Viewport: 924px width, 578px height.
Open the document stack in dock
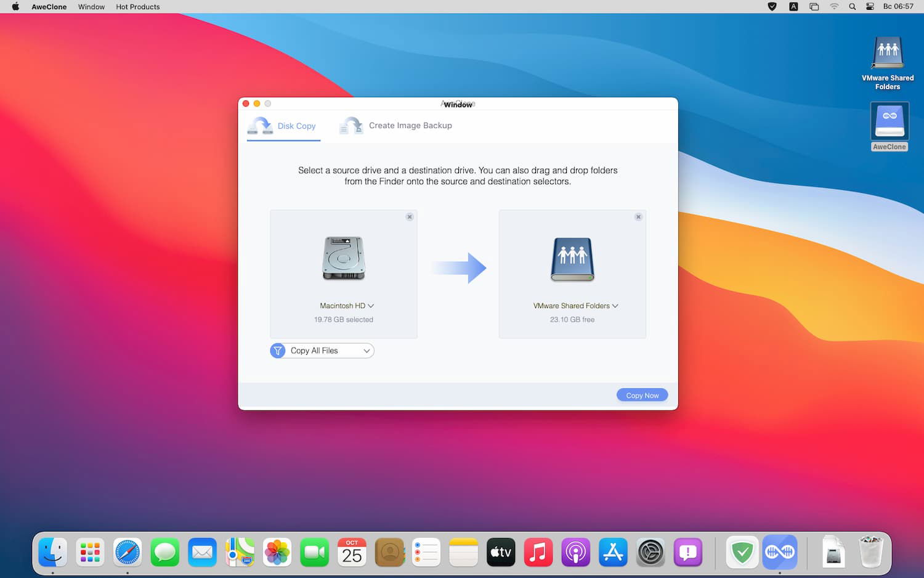click(x=833, y=552)
